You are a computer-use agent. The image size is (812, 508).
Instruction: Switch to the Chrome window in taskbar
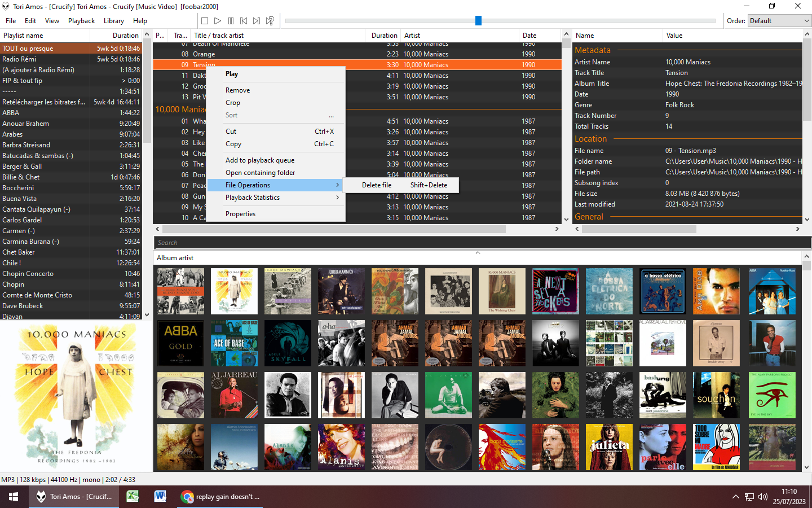pos(220,497)
